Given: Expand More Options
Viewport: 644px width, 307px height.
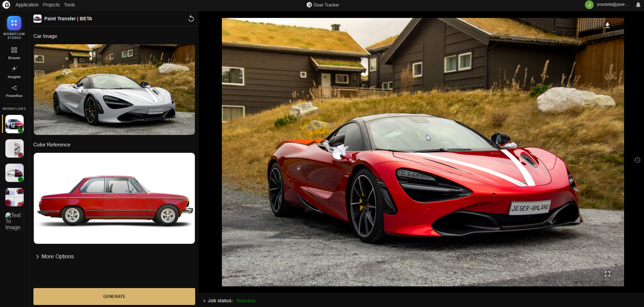Looking at the screenshot, I should pos(55,256).
